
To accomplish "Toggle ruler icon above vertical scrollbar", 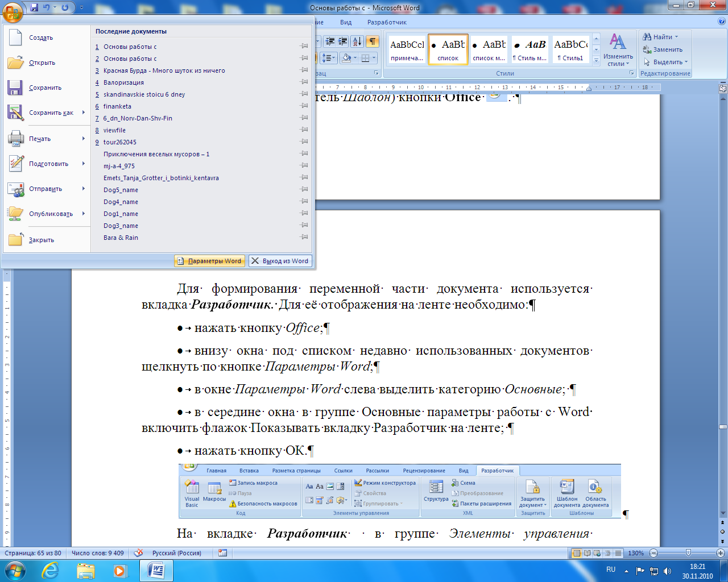I will coord(723,89).
